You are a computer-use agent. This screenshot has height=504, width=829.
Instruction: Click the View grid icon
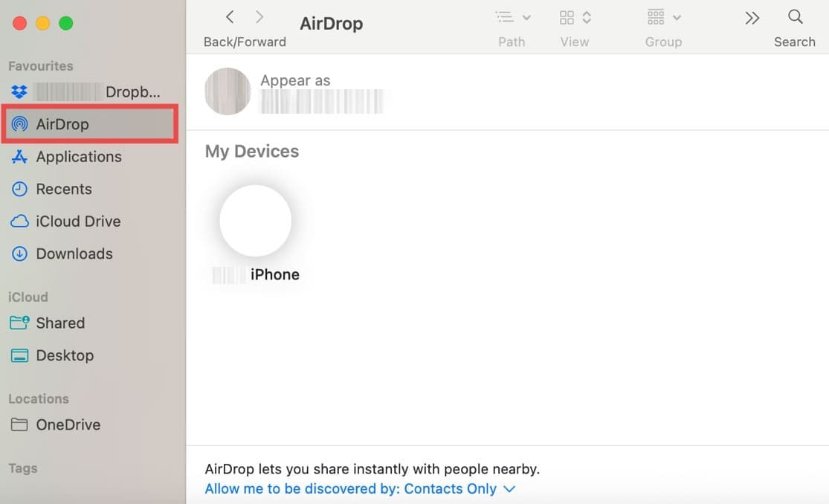tap(567, 17)
